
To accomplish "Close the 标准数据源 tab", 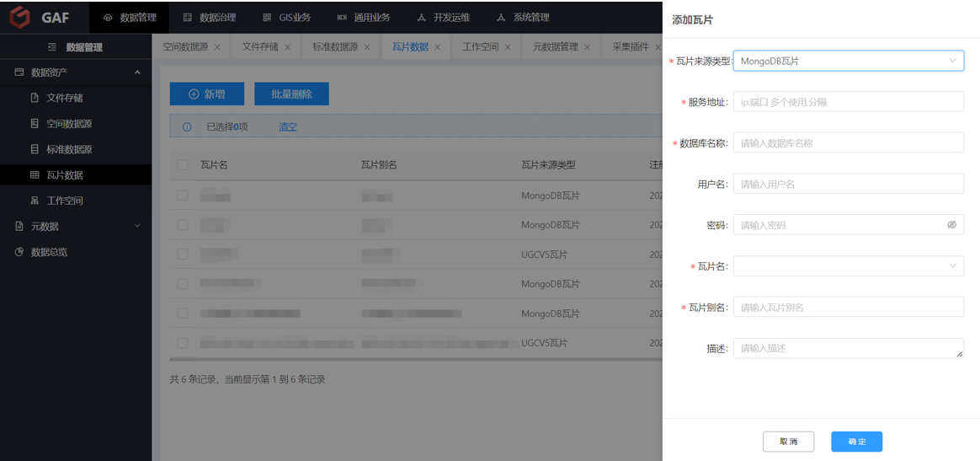I will pos(367,47).
